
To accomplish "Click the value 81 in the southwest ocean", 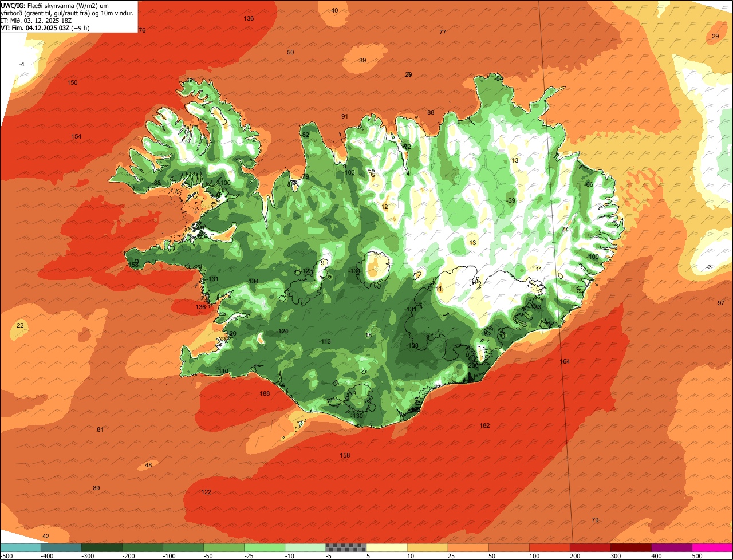I will click(100, 429).
